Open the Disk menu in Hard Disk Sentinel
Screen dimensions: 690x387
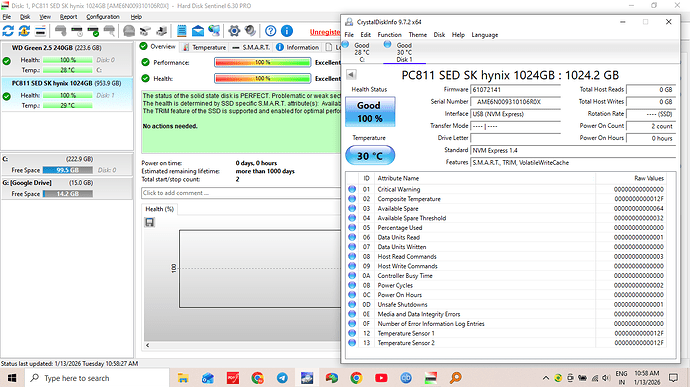pyautogui.click(x=25, y=17)
